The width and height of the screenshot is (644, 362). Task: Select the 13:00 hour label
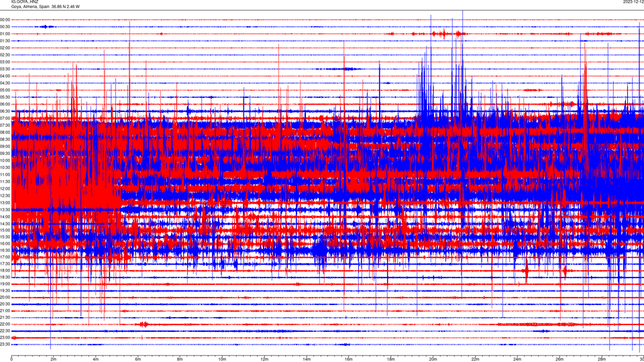tap(5, 202)
